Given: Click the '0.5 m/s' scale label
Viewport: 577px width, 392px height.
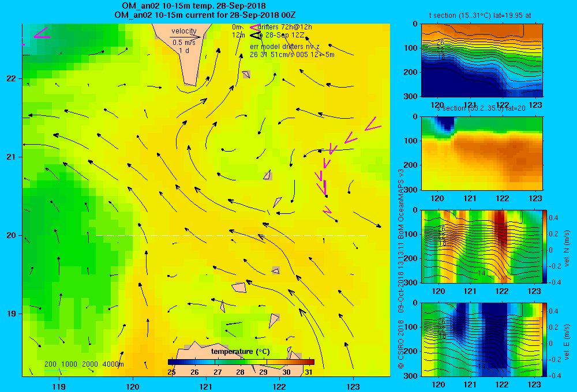Looking at the screenshot, I should coord(184,43).
